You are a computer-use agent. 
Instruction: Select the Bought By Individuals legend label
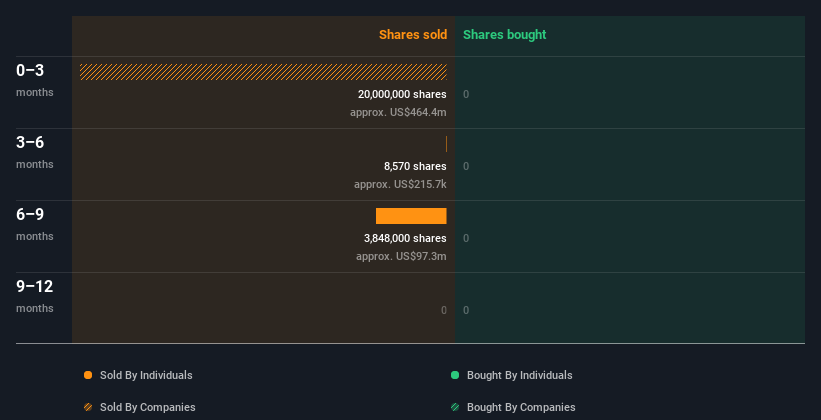pos(519,375)
